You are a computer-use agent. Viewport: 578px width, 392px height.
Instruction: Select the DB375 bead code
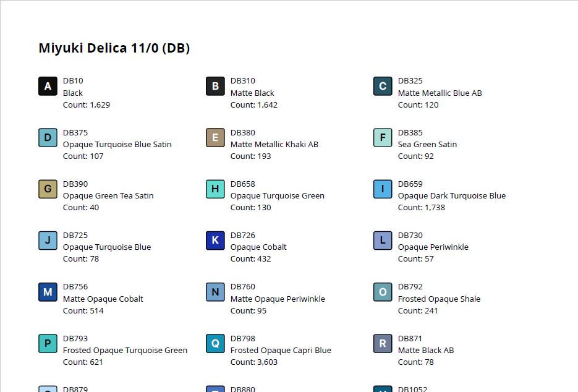(75, 132)
